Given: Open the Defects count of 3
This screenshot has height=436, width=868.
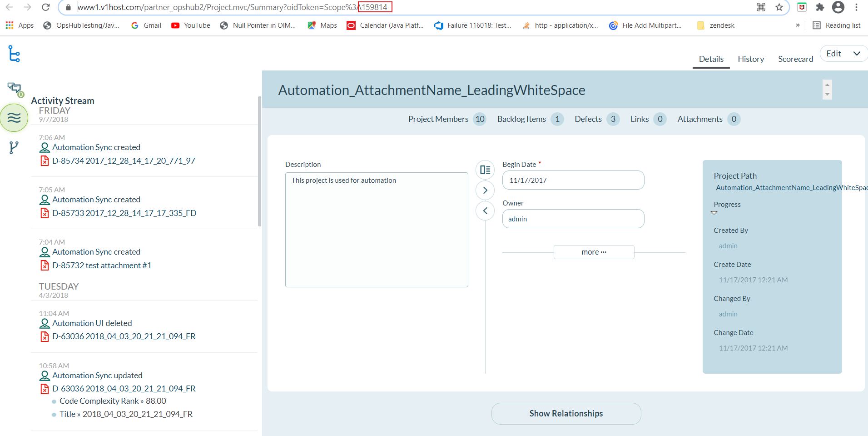Looking at the screenshot, I should [x=613, y=119].
